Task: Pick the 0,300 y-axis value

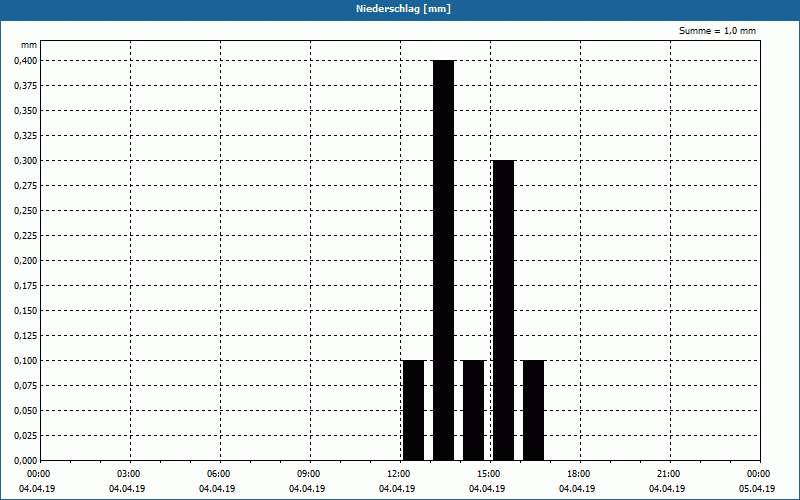Action: point(26,161)
